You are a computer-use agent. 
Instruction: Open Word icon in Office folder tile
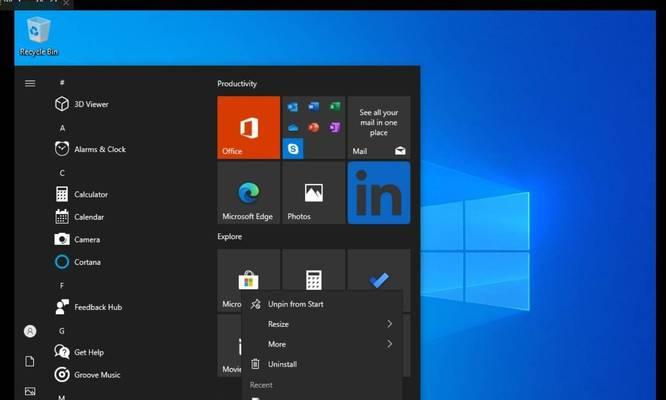[314, 106]
